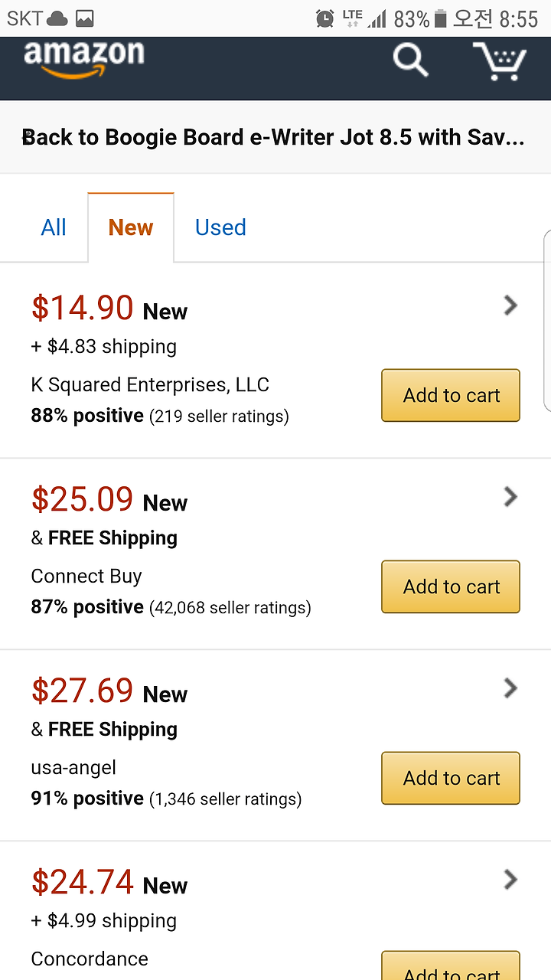Tap the battery indicator icon
The width and height of the screenshot is (551, 980).
tap(440, 18)
